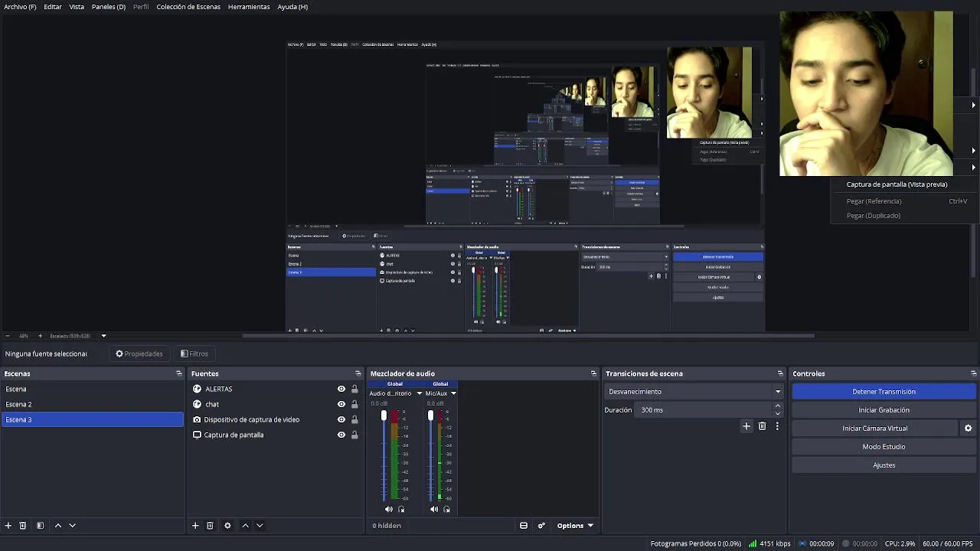Mute the Mic/Aux speaker
The height and width of the screenshot is (551, 980).
434,510
